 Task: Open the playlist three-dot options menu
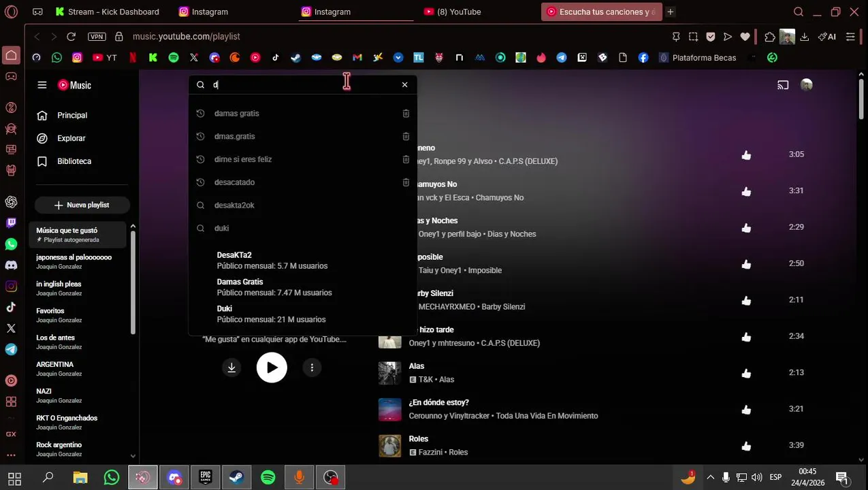[x=312, y=367]
